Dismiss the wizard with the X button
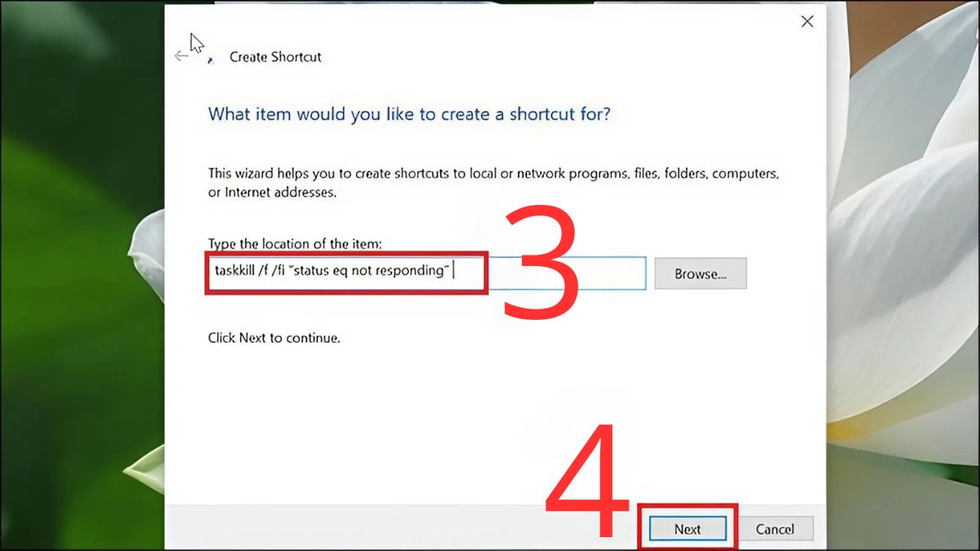 [x=807, y=21]
